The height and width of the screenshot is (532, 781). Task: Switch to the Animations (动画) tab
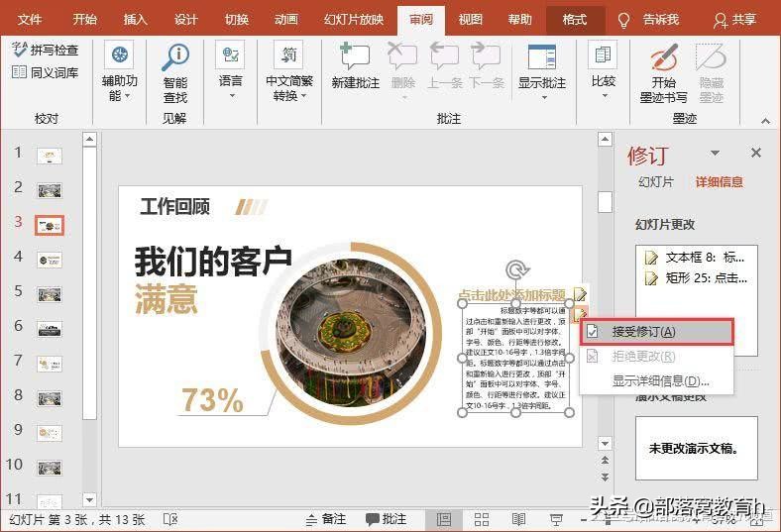tap(286, 20)
